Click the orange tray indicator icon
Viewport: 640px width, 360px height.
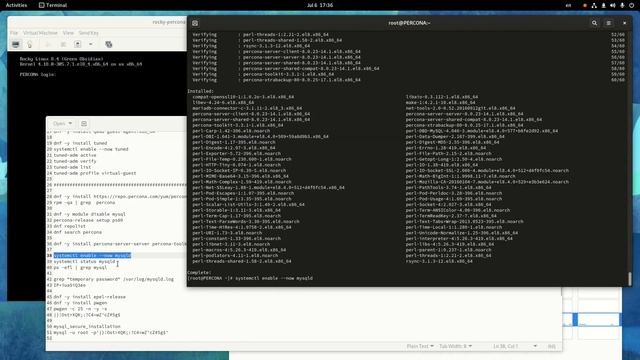pos(585,5)
